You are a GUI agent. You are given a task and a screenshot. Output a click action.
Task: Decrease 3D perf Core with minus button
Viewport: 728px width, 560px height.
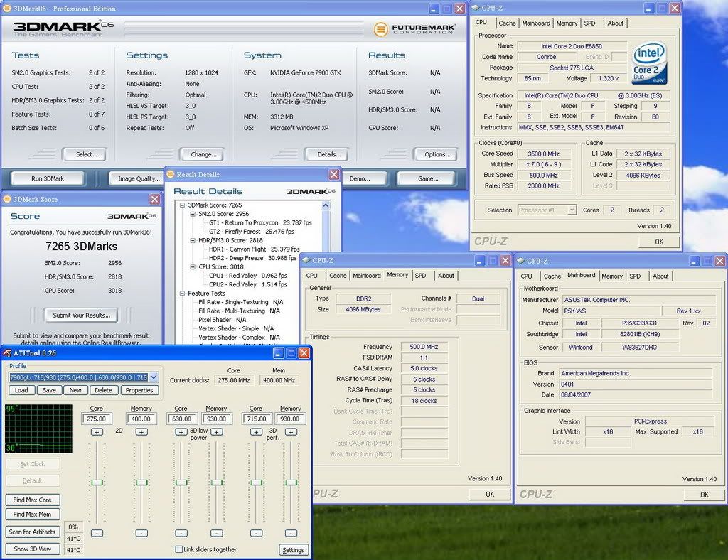click(256, 533)
